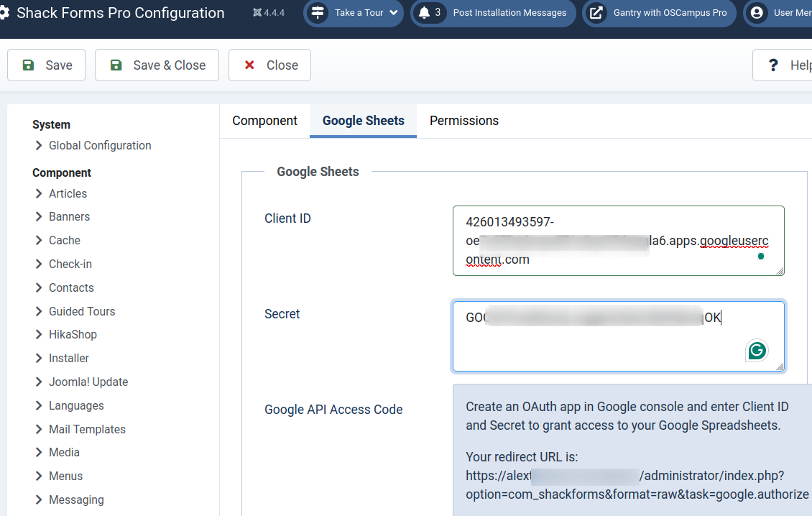
Task: Click the Close button
Action: pos(269,65)
